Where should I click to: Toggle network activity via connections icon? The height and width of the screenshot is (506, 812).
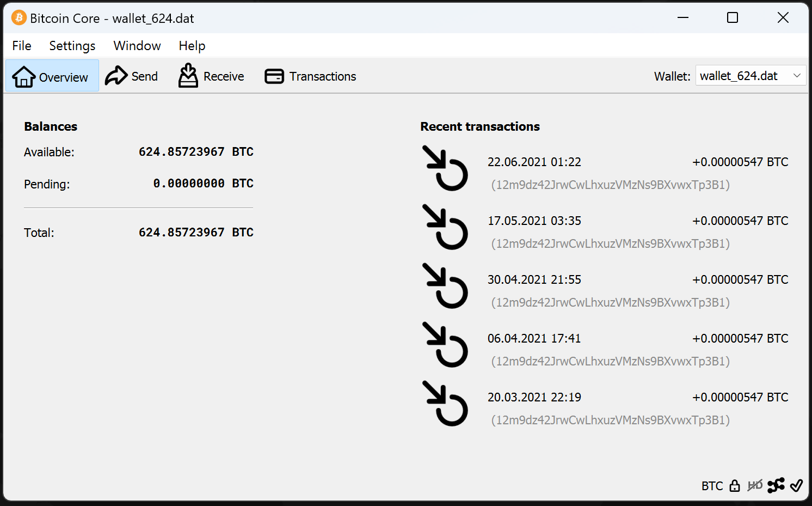(776, 485)
